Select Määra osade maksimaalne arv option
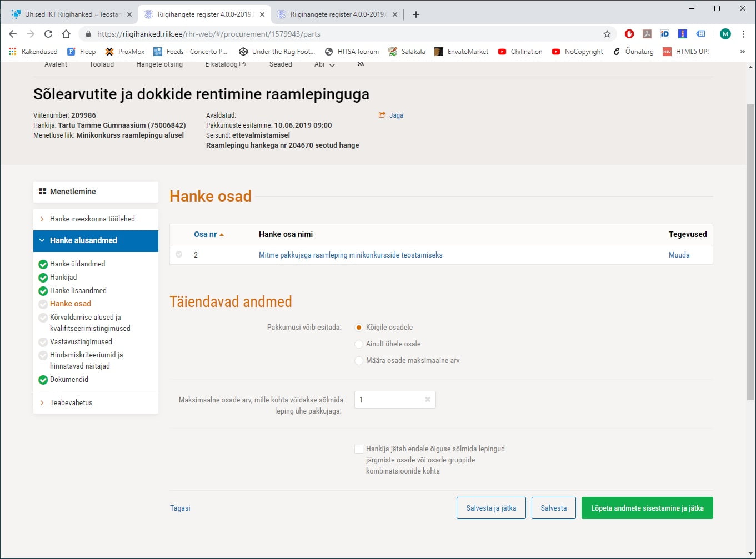 click(x=359, y=361)
